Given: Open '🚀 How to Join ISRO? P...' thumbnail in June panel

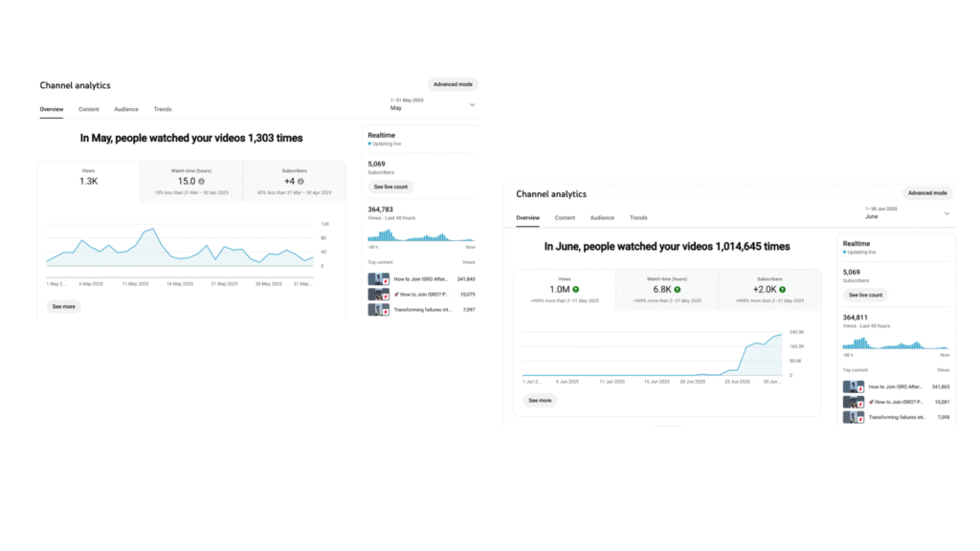Looking at the screenshot, I should (853, 402).
